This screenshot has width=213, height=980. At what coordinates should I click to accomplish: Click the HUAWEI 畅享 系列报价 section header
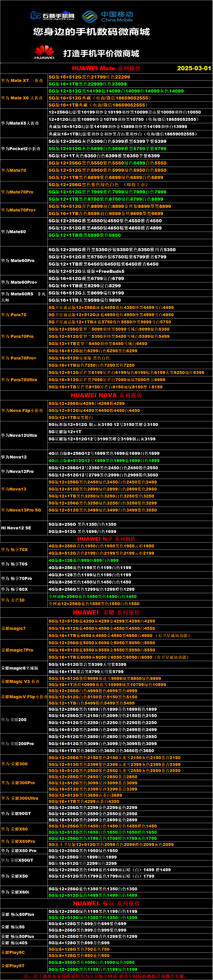[106, 539]
